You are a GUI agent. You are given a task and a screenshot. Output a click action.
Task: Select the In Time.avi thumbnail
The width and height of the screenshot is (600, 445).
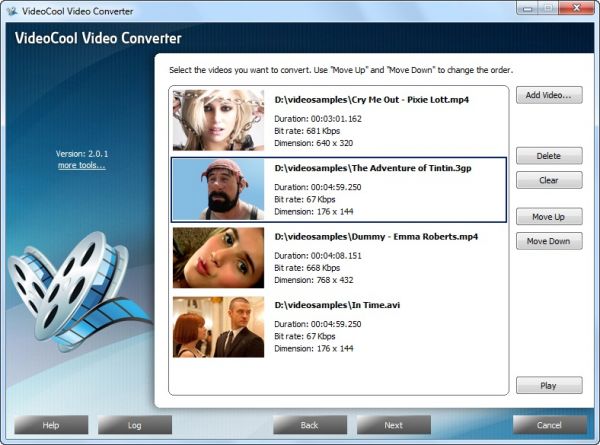tap(218, 326)
